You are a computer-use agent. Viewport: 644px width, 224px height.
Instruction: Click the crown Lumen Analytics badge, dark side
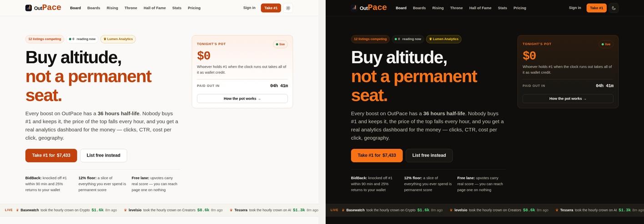[x=444, y=39]
